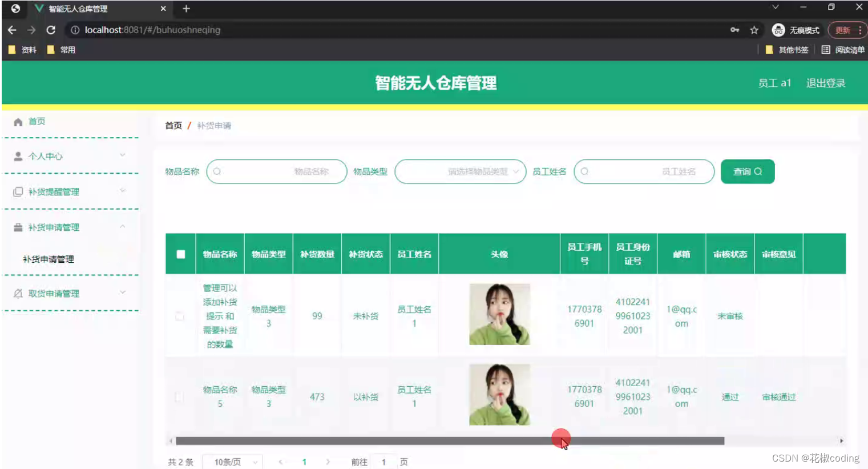Image resolution: width=868 pixels, height=469 pixels.
Task: Expand the 补货提醒管理 sidebar menu
Action: pyautogui.click(x=122, y=191)
